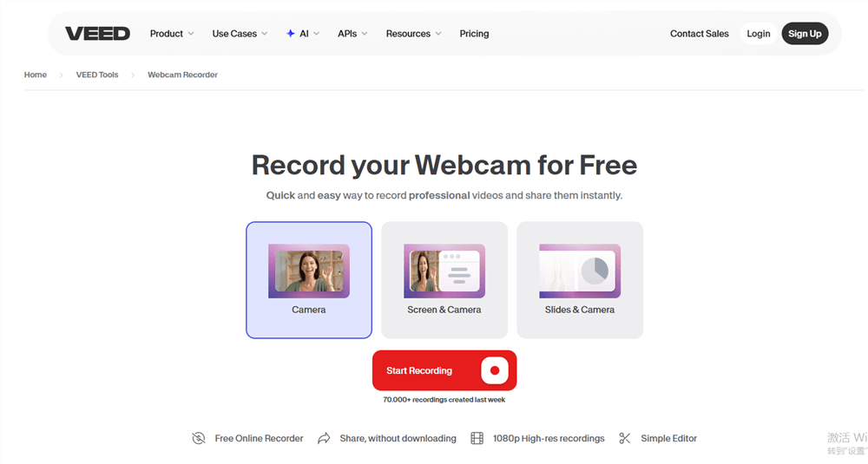
Task: Click the "Simple Editor" text
Action: coord(668,439)
